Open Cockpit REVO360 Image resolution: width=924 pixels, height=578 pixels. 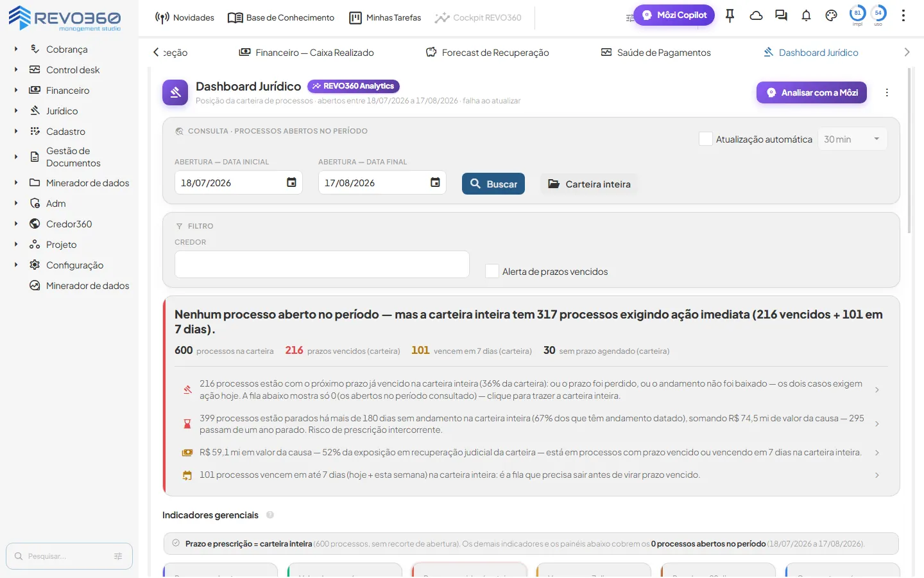click(x=478, y=17)
